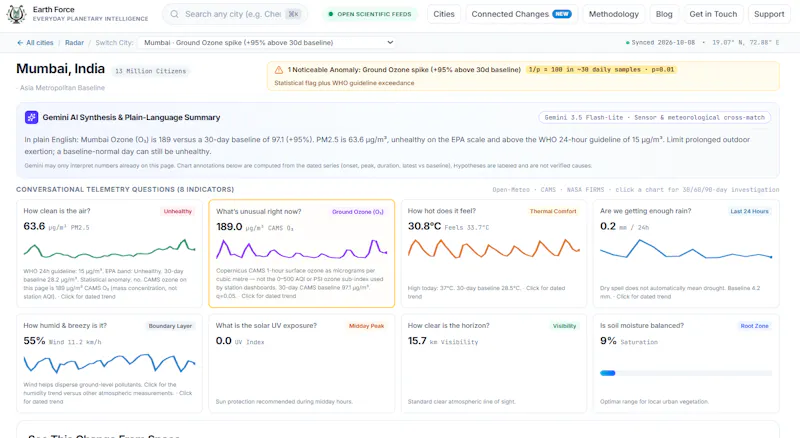Click the Last 24 Hours tag

[749, 211]
